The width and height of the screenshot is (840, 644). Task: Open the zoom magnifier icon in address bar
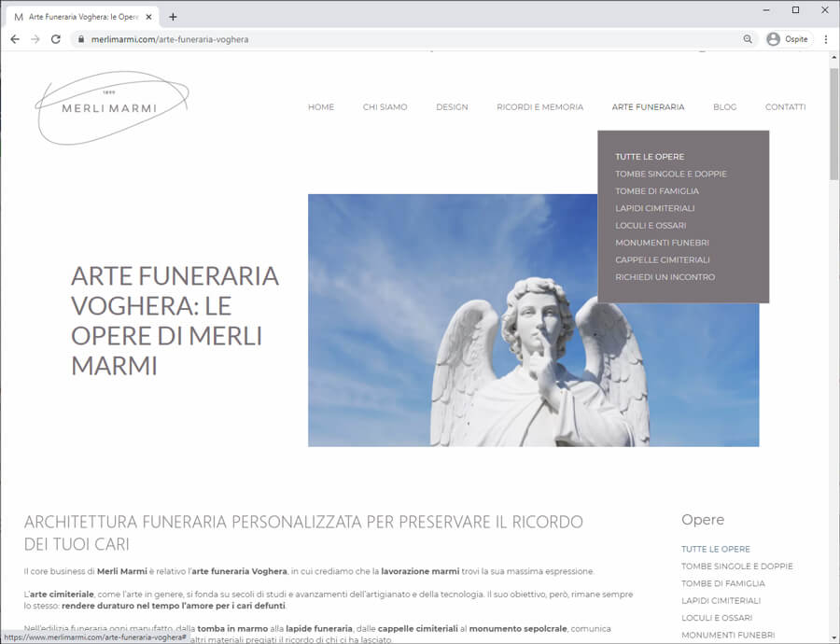coord(748,39)
